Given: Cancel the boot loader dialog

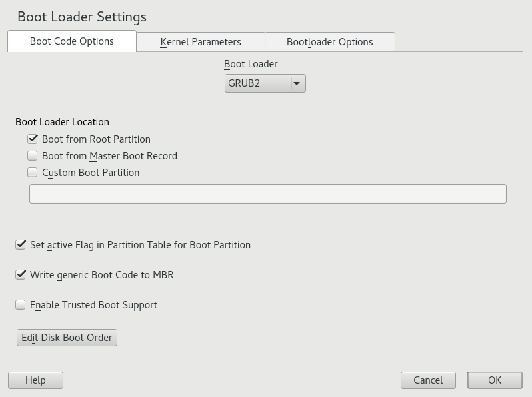Looking at the screenshot, I should (428, 380).
